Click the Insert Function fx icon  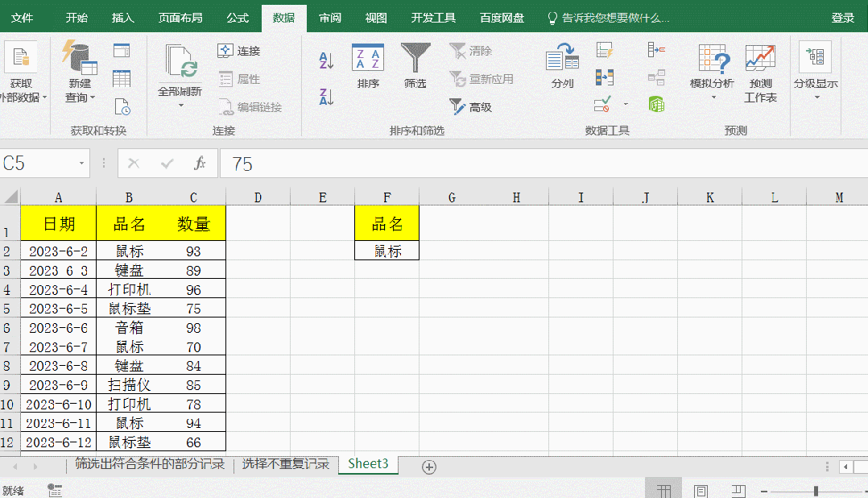coord(200,164)
